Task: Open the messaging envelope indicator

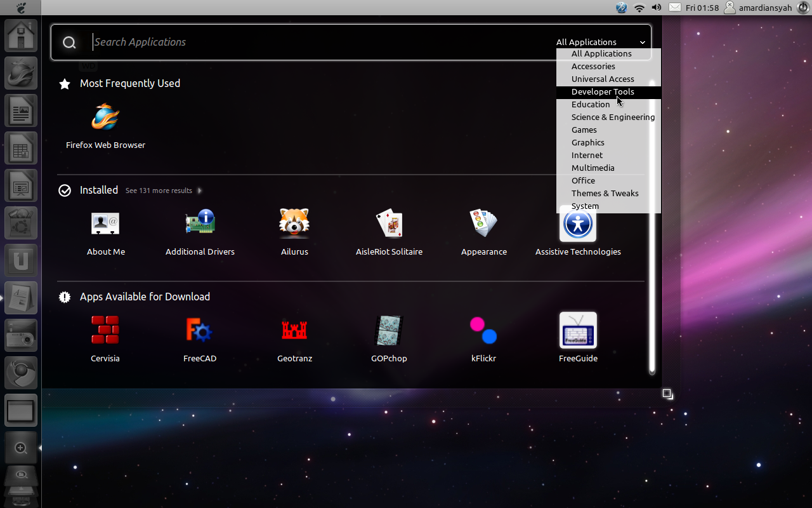Action: coord(675,8)
